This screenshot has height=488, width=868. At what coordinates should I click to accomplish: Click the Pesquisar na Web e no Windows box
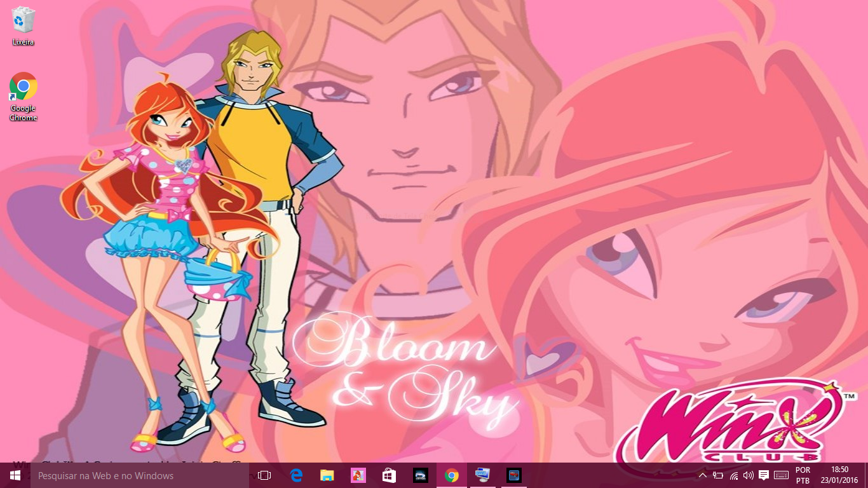click(140, 475)
